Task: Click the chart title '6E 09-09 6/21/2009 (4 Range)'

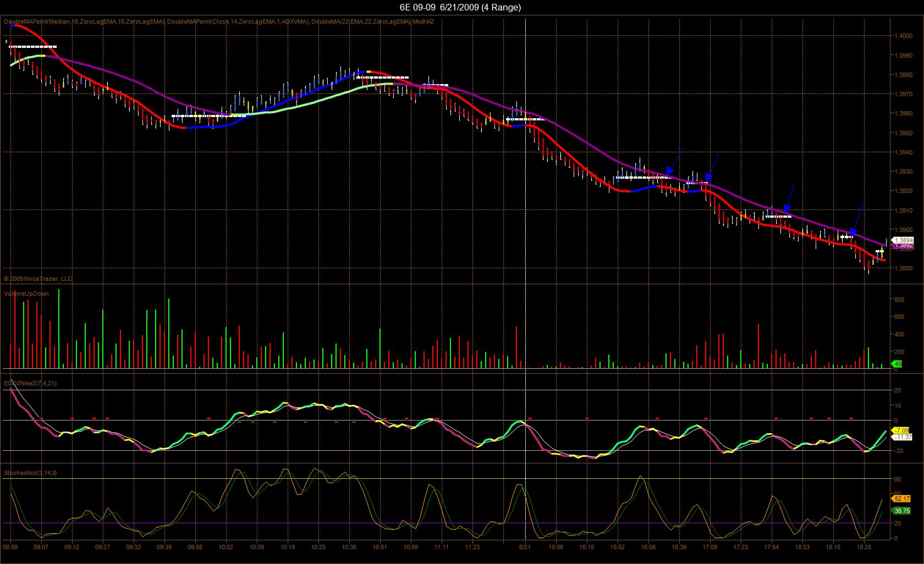Action: pos(460,7)
